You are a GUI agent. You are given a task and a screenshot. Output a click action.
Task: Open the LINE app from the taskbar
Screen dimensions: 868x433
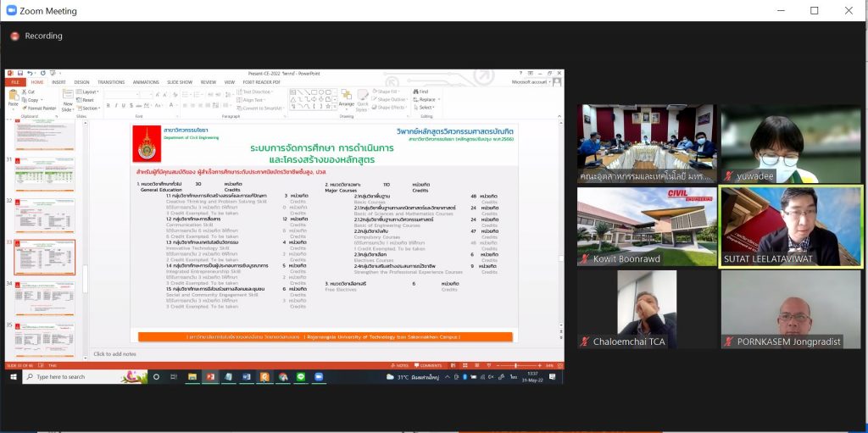pos(301,377)
